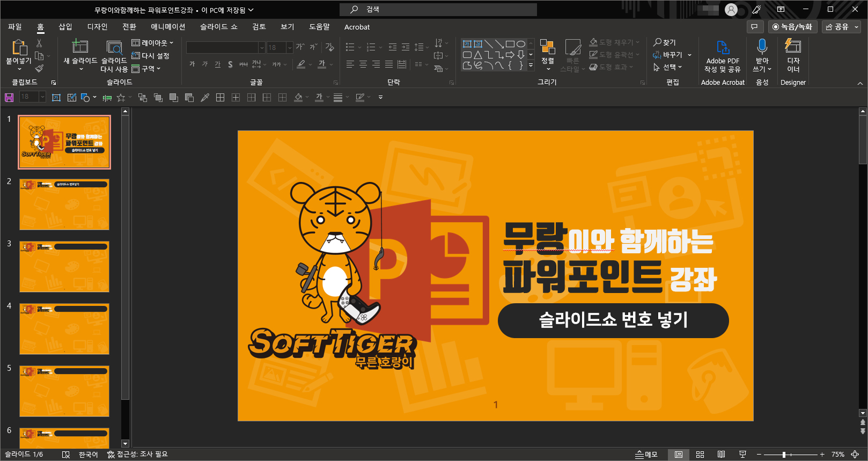Click the text box icon in quick access toolbar
Screen dimensions: 868x461
tap(56, 97)
